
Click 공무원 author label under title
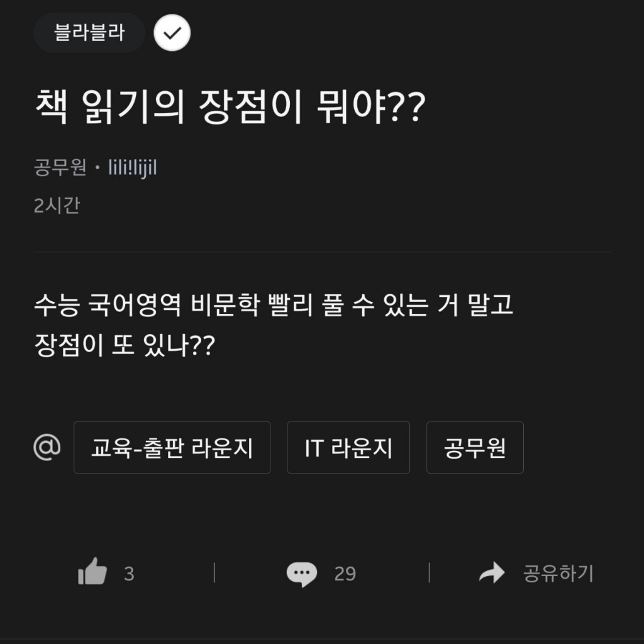point(60,169)
